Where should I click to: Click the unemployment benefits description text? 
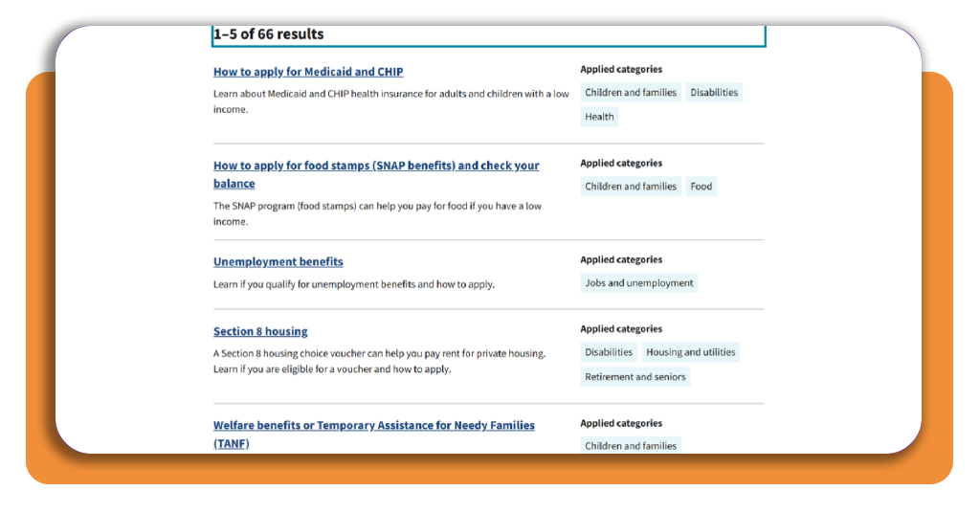354,284
